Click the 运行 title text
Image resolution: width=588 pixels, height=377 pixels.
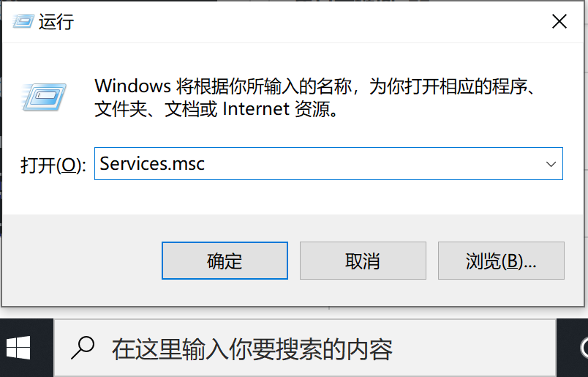[56, 22]
